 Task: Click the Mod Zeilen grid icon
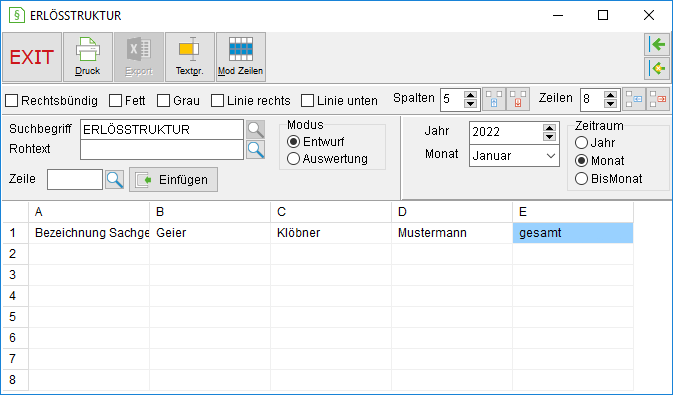[x=241, y=57]
